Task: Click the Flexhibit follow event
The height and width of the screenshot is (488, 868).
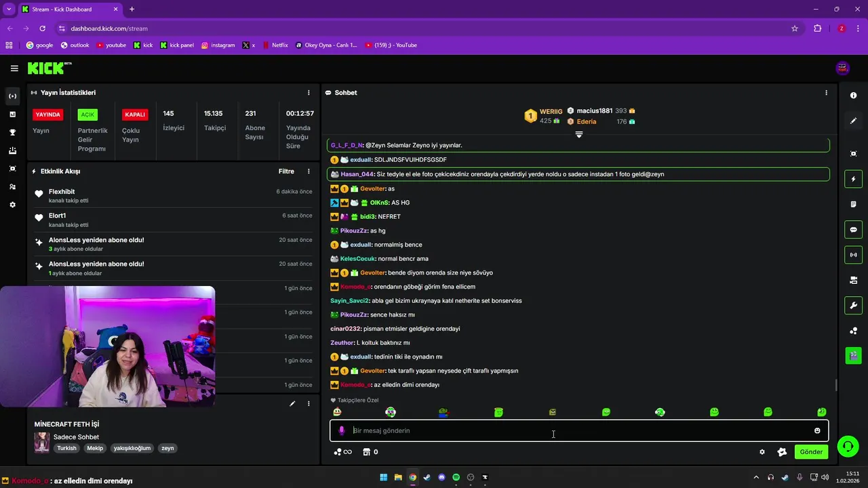Action: click(173, 196)
